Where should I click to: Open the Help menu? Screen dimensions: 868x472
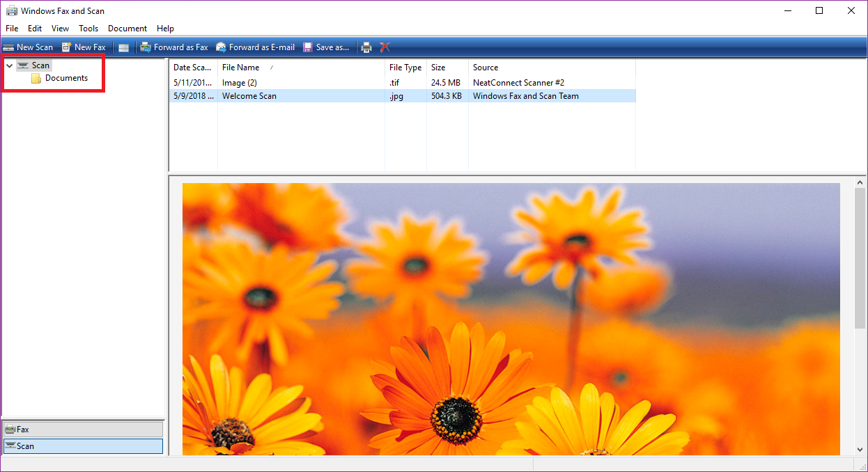165,29
